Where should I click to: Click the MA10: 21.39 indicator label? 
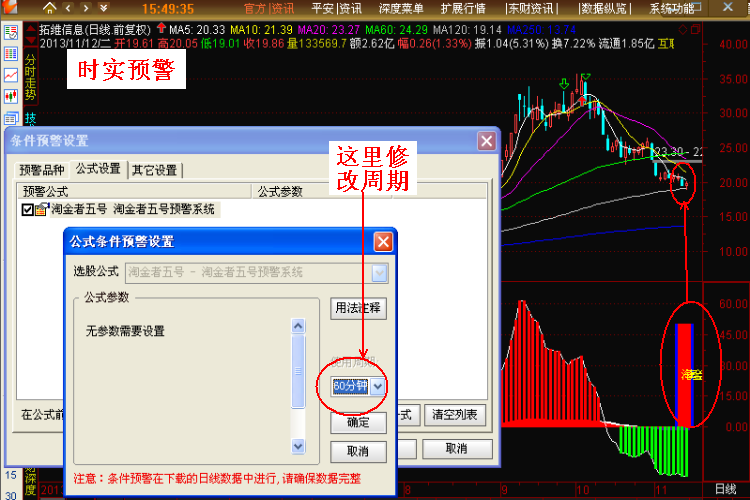[x=261, y=30]
